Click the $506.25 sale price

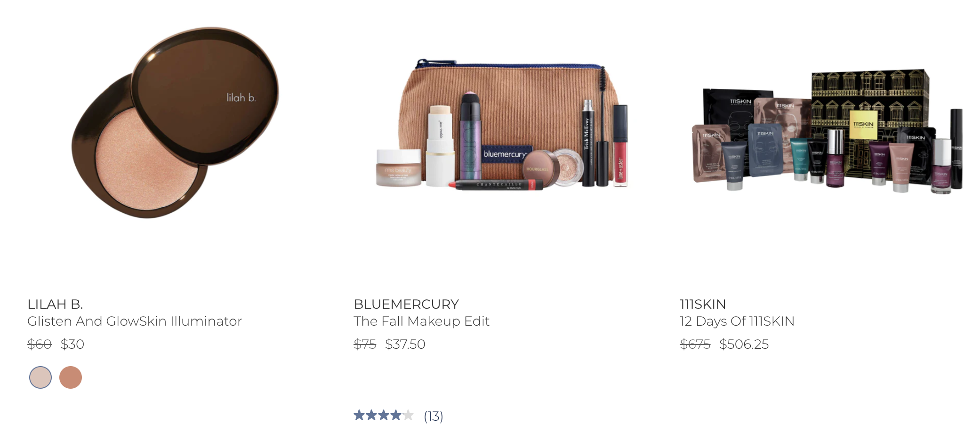(x=744, y=344)
